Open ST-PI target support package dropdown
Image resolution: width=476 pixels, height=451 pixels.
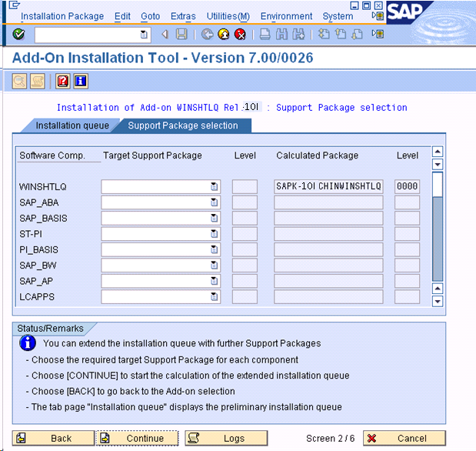tap(214, 234)
